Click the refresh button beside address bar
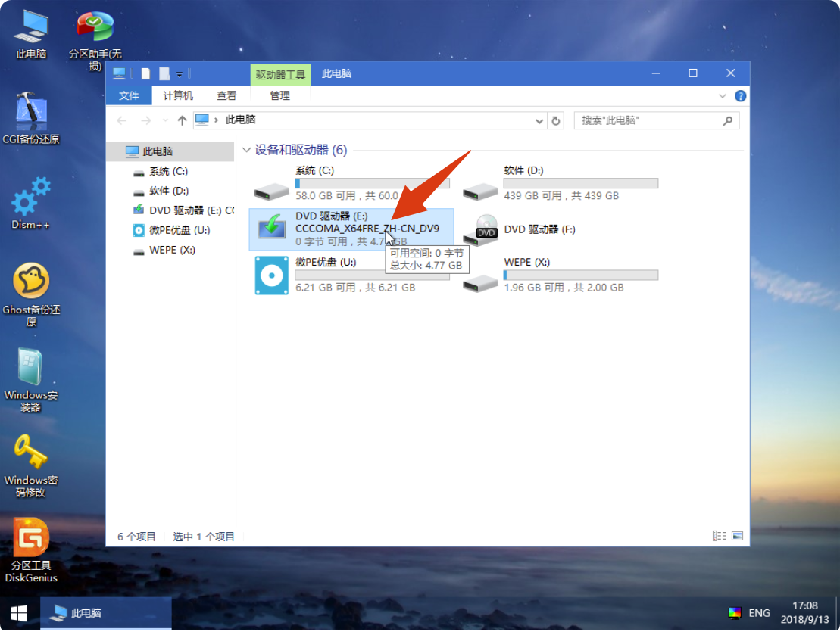Screen dimensions: 840x635 [x=556, y=120]
